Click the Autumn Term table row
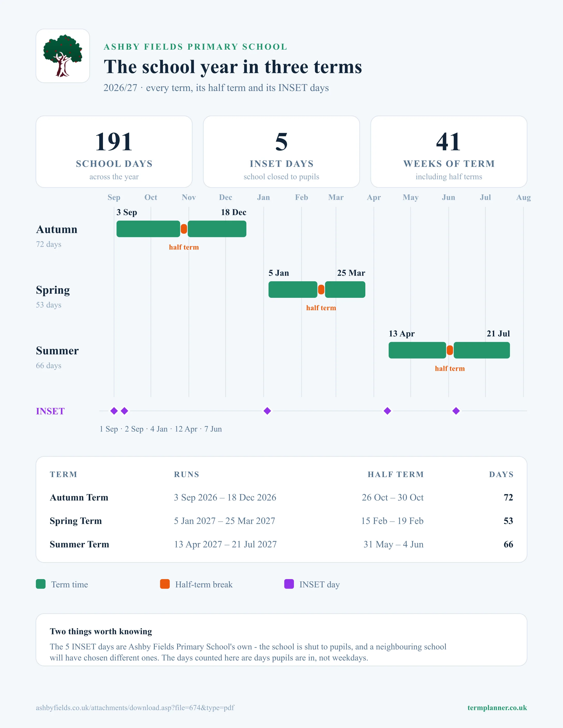 (281, 497)
